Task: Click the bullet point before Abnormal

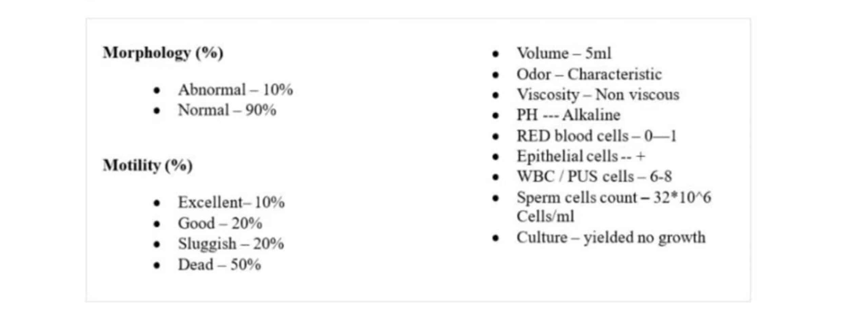Action: pos(157,91)
